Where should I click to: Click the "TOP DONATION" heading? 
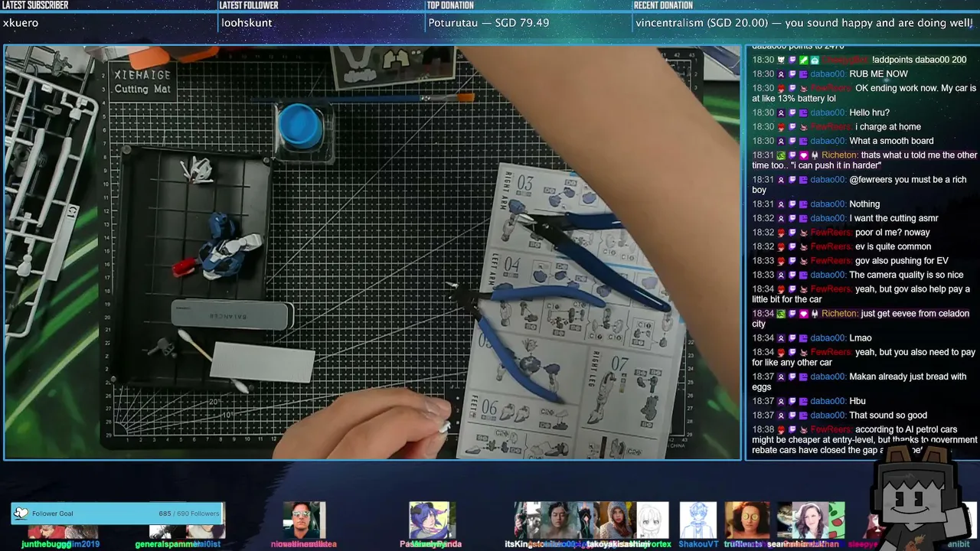(x=450, y=5)
